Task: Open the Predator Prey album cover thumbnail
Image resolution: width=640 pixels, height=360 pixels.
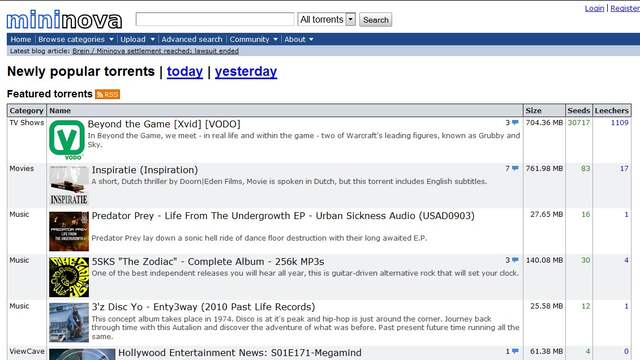Action: pos(69,231)
